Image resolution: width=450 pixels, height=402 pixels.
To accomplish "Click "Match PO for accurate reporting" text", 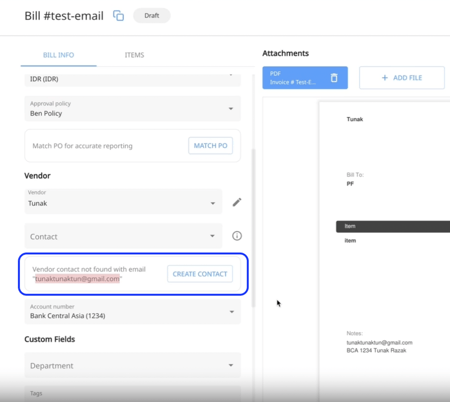I will click(x=82, y=146).
